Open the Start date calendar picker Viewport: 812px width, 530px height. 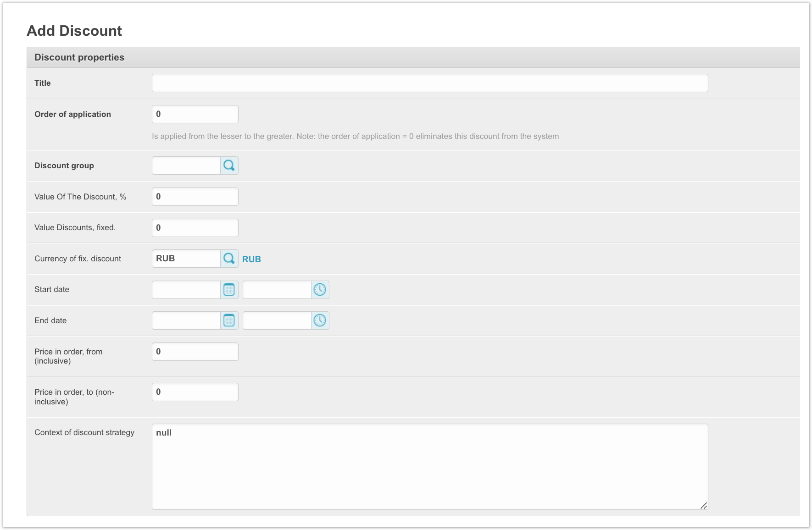229,290
